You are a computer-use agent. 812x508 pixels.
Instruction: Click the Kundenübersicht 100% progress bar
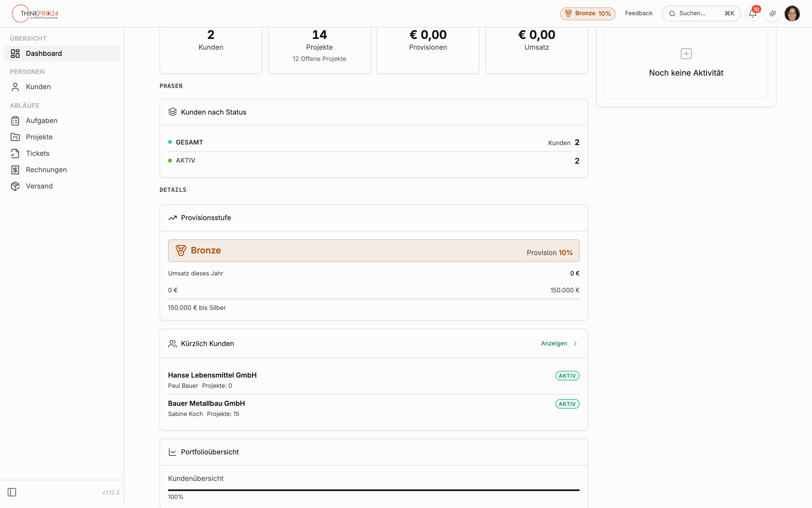coord(374,490)
